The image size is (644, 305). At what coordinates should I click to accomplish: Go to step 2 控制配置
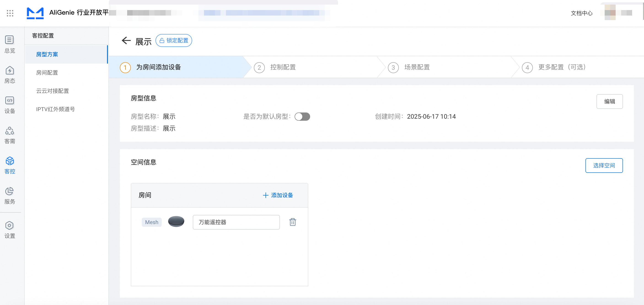point(282,67)
